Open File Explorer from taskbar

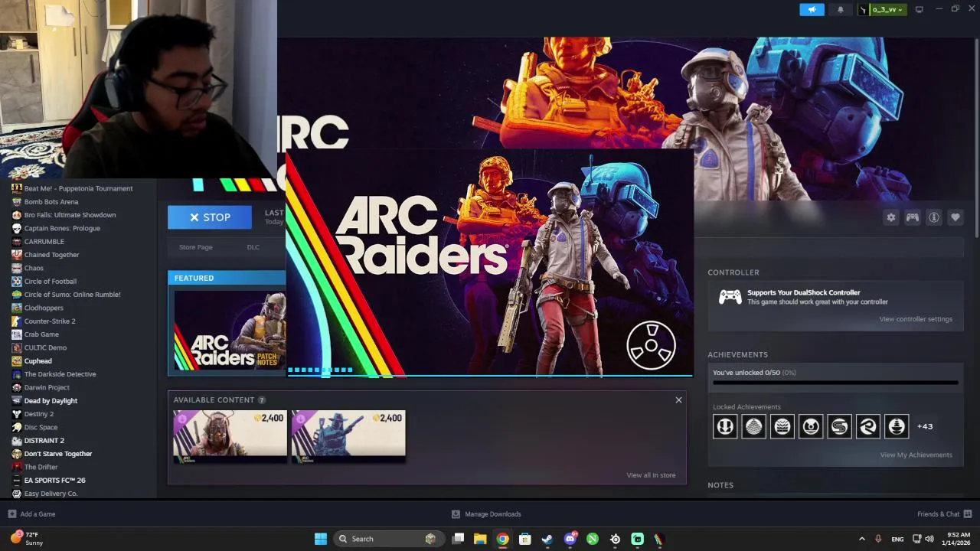[480, 539]
